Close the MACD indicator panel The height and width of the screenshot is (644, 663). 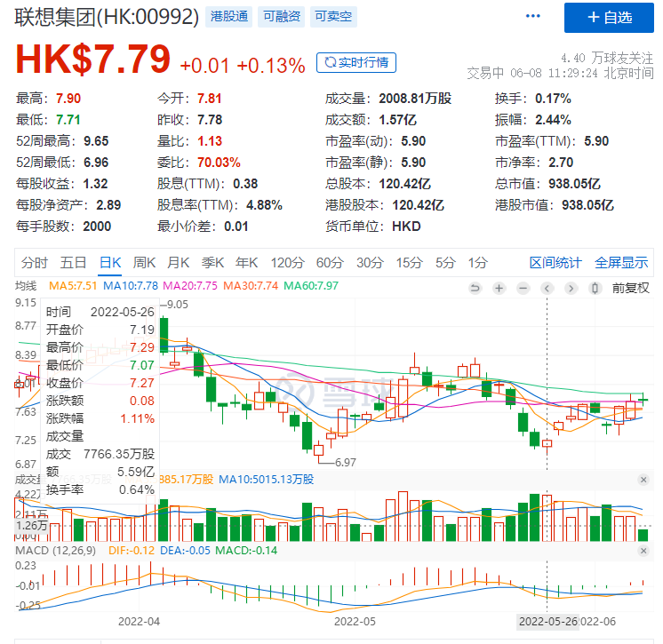tap(643, 552)
